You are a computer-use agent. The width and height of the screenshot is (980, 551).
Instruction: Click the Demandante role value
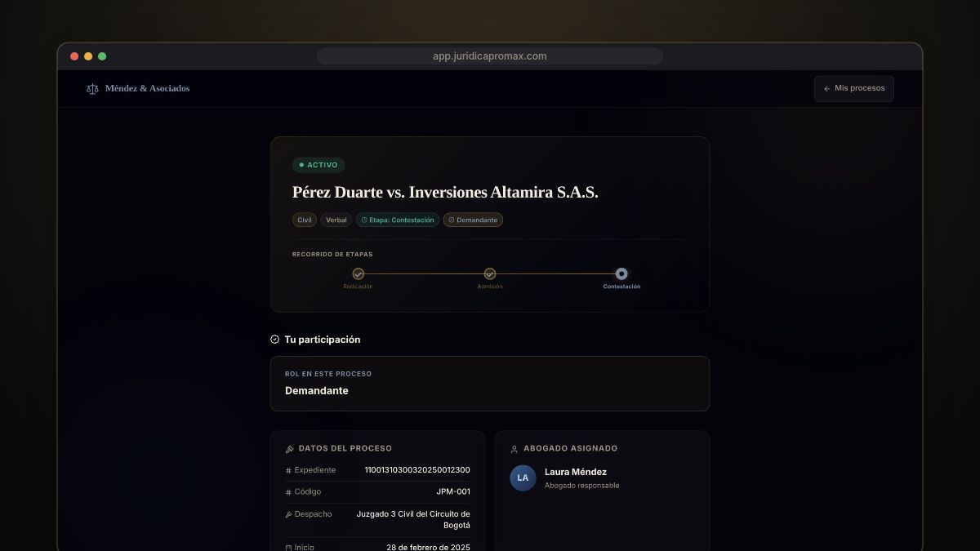pos(317,391)
